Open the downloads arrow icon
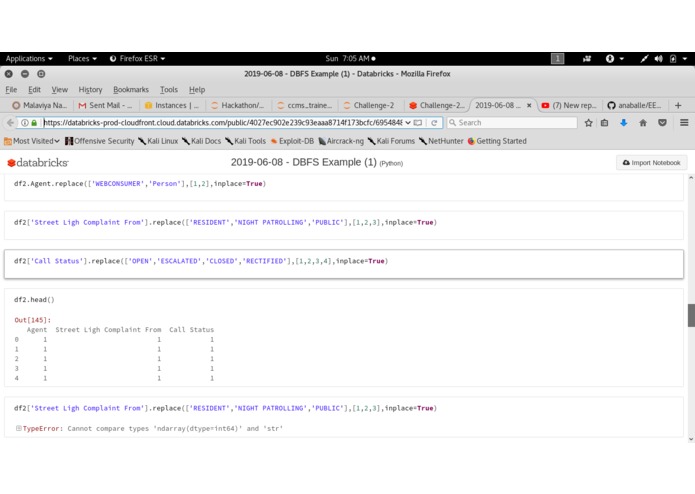This screenshot has height=494, width=695. (624, 123)
